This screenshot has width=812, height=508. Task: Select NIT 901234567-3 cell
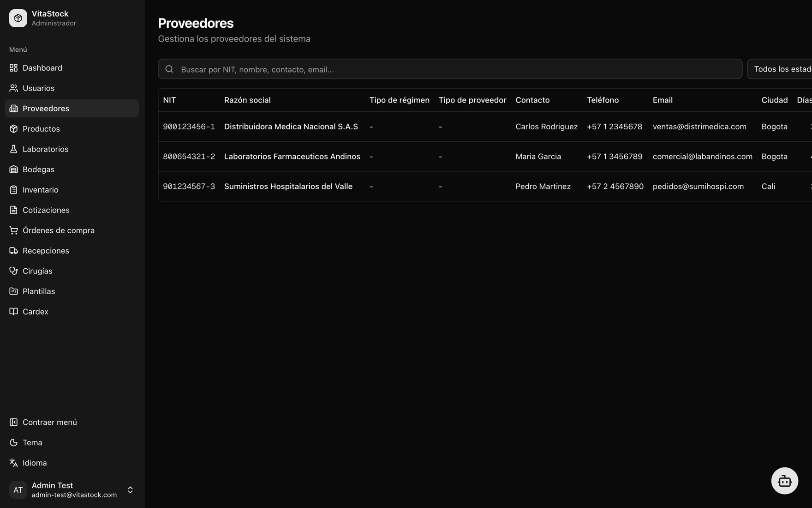tap(189, 187)
